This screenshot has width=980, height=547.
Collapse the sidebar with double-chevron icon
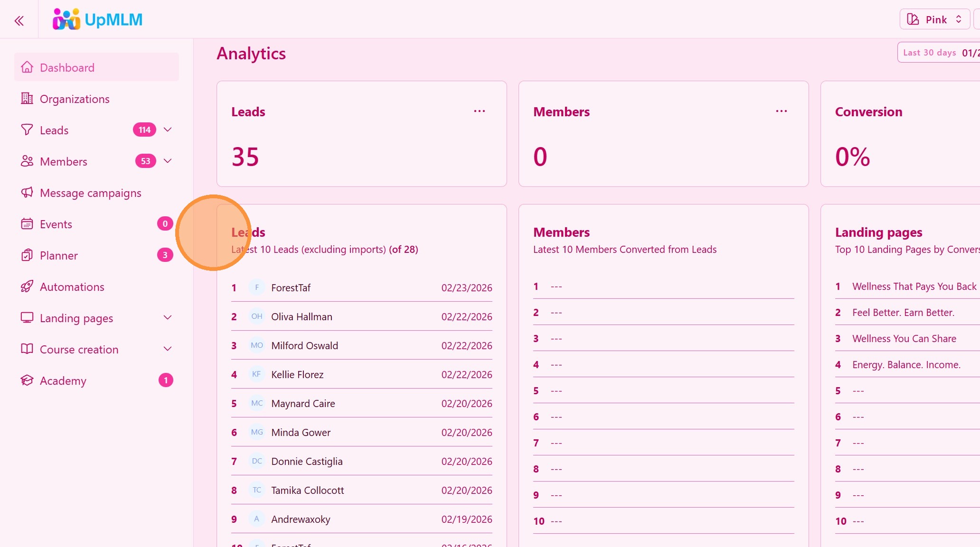tap(19, 20)
